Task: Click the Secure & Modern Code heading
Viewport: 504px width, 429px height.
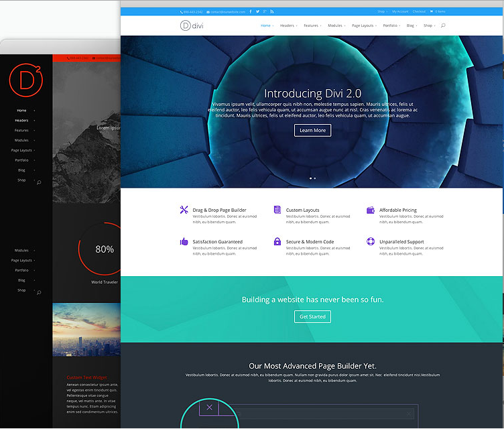Action: pos(310,241)
